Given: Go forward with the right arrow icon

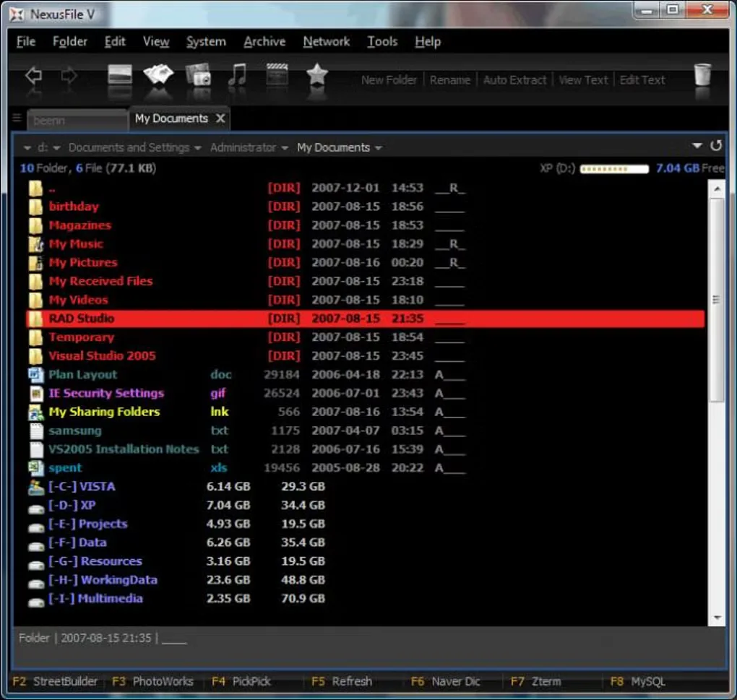Looking at the screenshot, I should (x=69, y=75).
